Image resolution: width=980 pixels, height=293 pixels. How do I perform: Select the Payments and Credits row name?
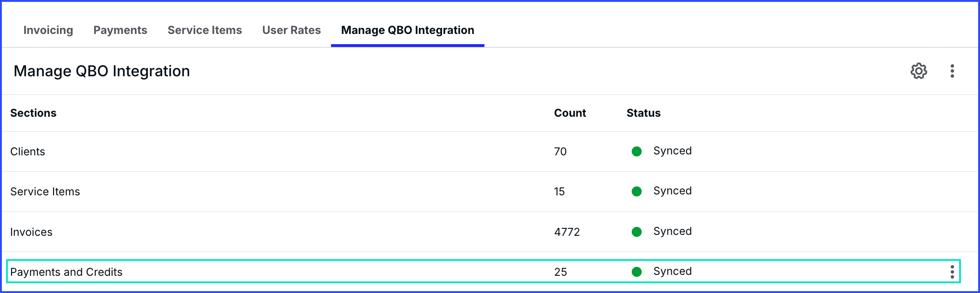pos(66,272)
